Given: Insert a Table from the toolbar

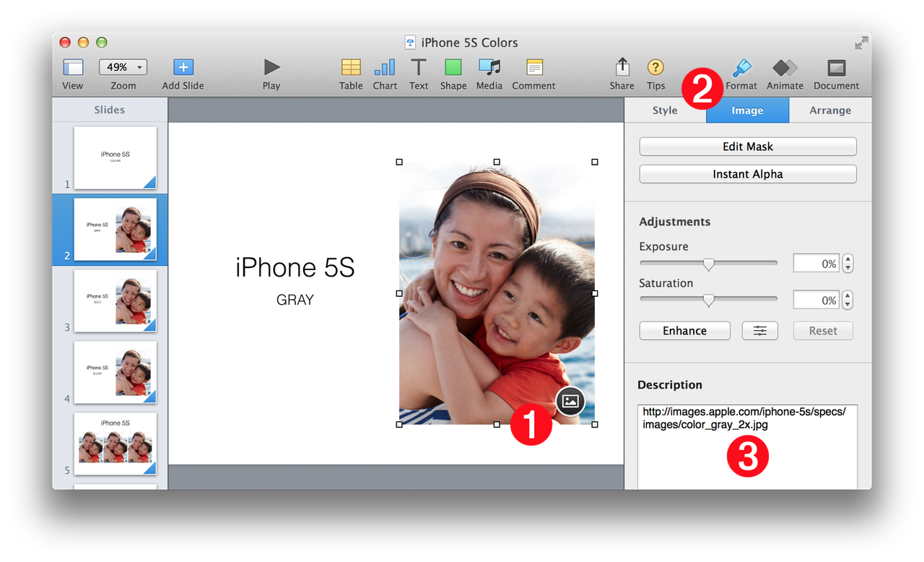Looking at the screenshot, I should pos(351,67).
